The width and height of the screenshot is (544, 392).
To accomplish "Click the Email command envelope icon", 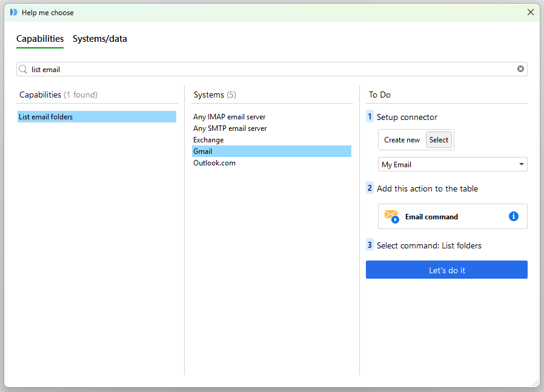I will pos(391,216).
